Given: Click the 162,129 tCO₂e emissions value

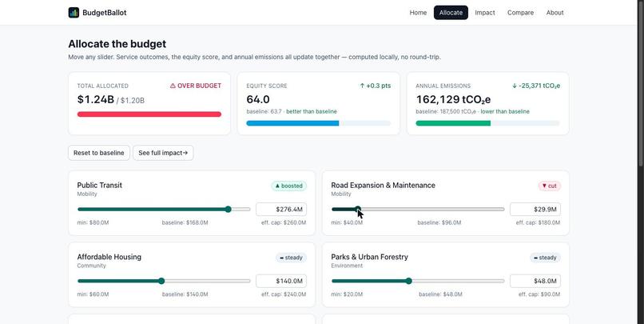Looking at the screenshot, I should (453, 99).
